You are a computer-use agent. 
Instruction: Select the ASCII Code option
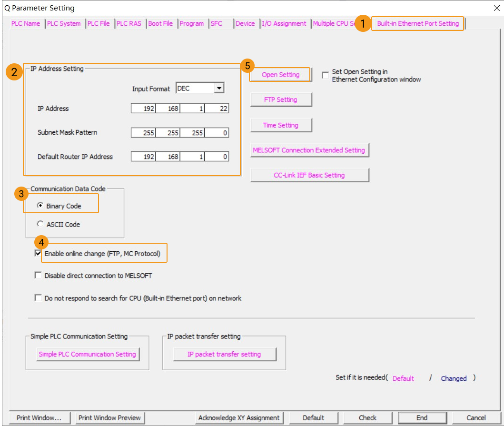click(40, 224)
